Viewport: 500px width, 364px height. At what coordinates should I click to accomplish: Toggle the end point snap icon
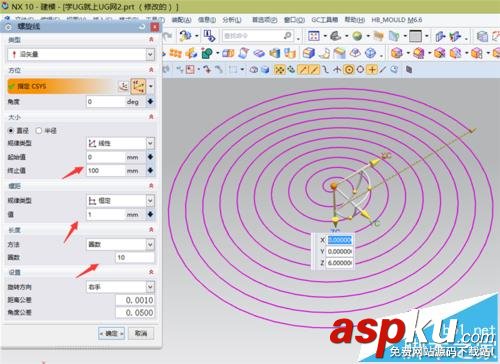[x=303, y=69]
